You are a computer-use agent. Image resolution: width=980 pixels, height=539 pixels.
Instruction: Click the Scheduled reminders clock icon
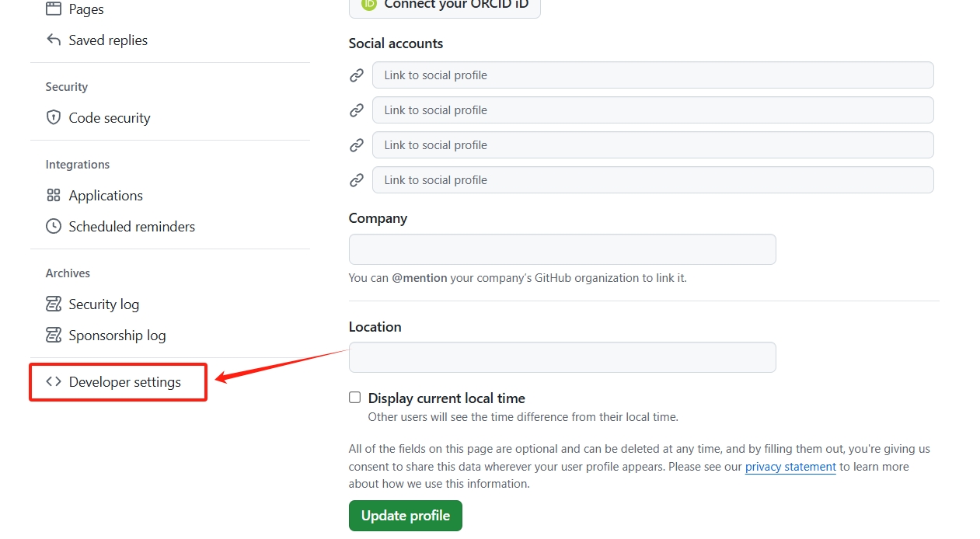[54, 227]
